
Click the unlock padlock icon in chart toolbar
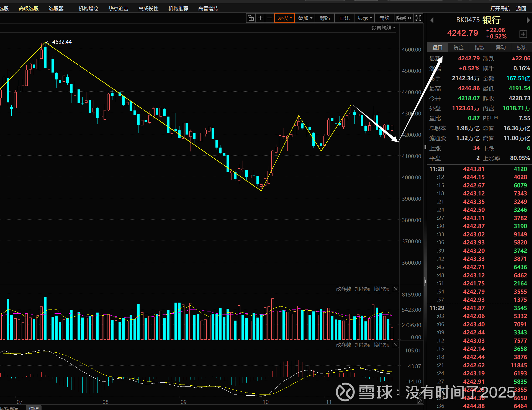coord(251,18)
